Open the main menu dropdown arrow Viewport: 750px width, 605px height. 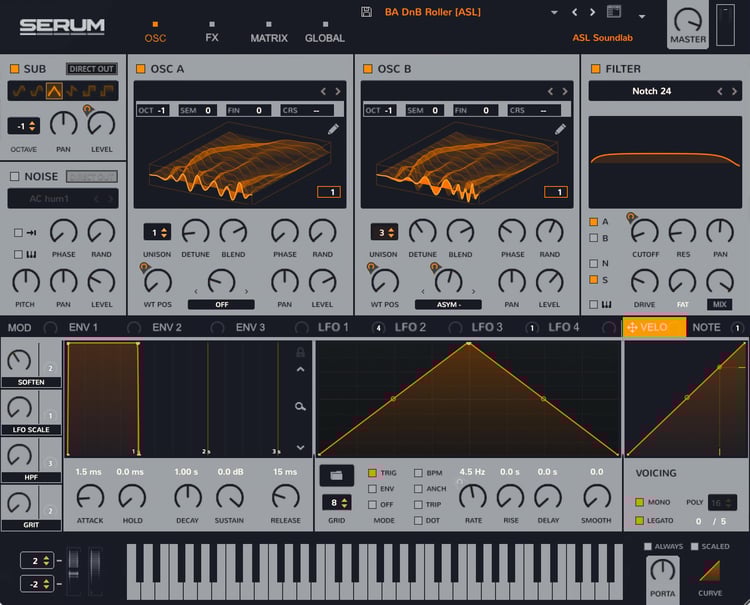[642, 17]
